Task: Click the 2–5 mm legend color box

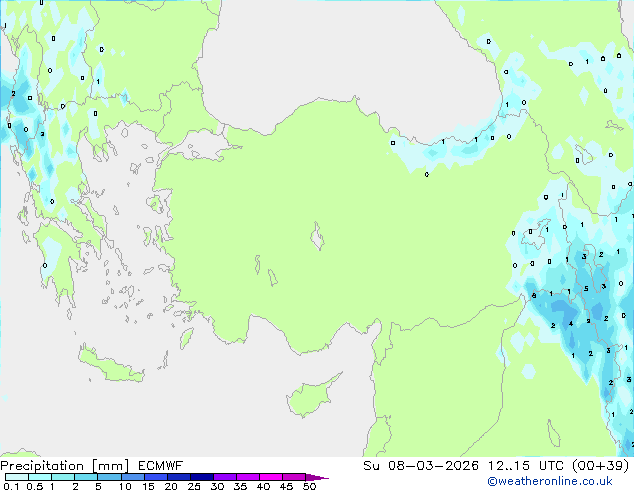Action: [x=86, y=477]
